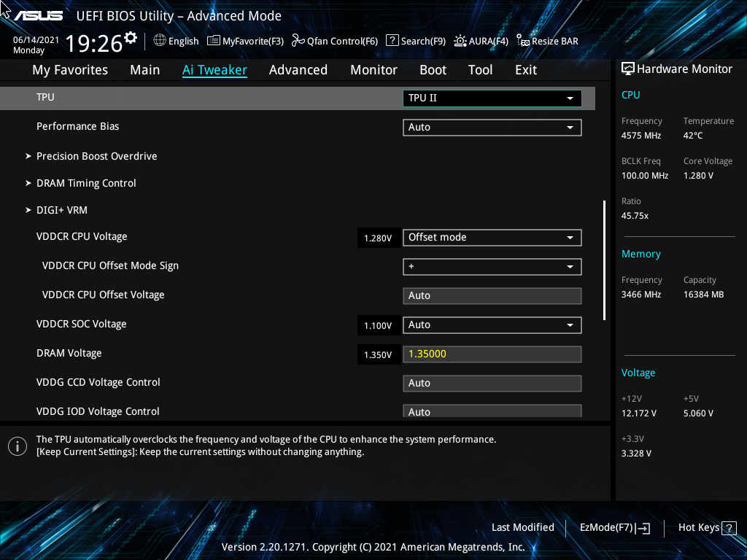Viewport: 747px width, 560px height.
Task: Open the TPU II dropdown
Action: point(492,98)
